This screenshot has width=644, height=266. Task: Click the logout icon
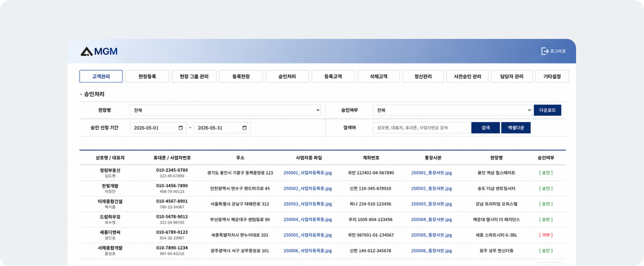point(545,51)
